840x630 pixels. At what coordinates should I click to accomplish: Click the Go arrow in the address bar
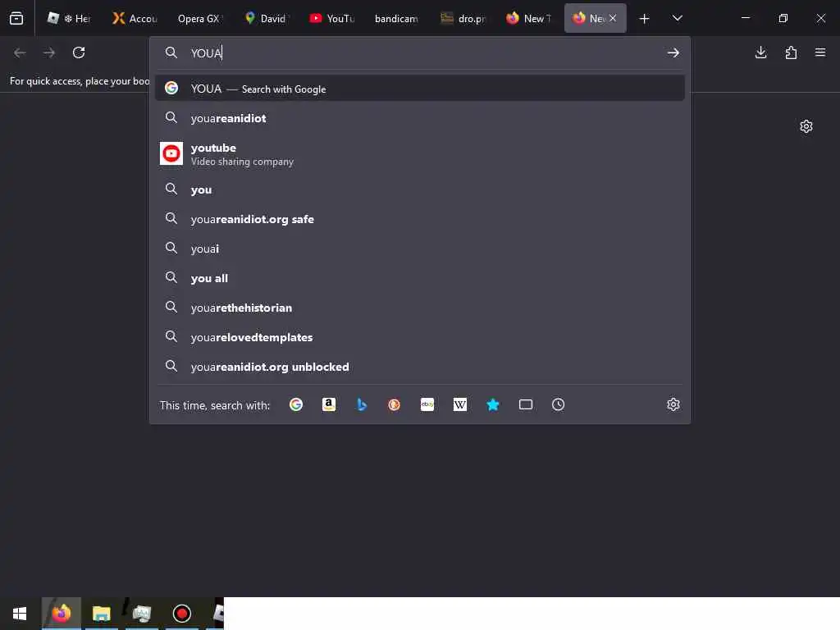tap(673, 52)
